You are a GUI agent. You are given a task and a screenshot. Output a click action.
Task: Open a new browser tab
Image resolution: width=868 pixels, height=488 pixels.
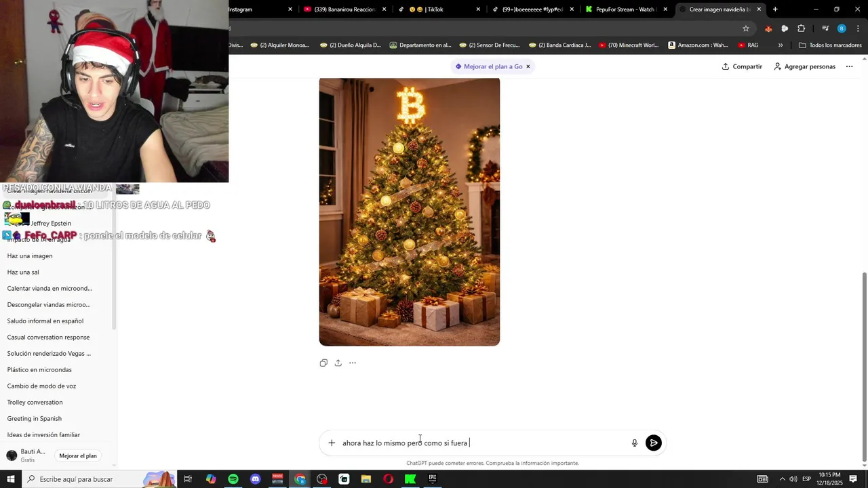pos(775,9)
